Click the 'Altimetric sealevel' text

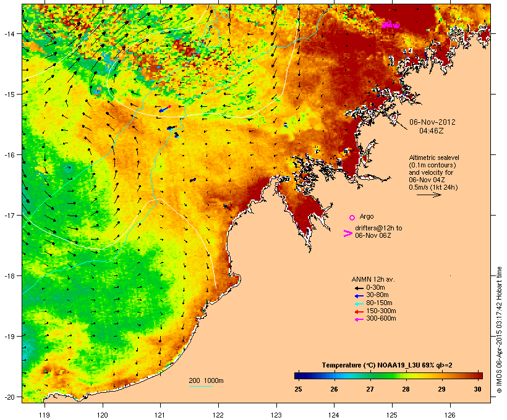point(434,157)
